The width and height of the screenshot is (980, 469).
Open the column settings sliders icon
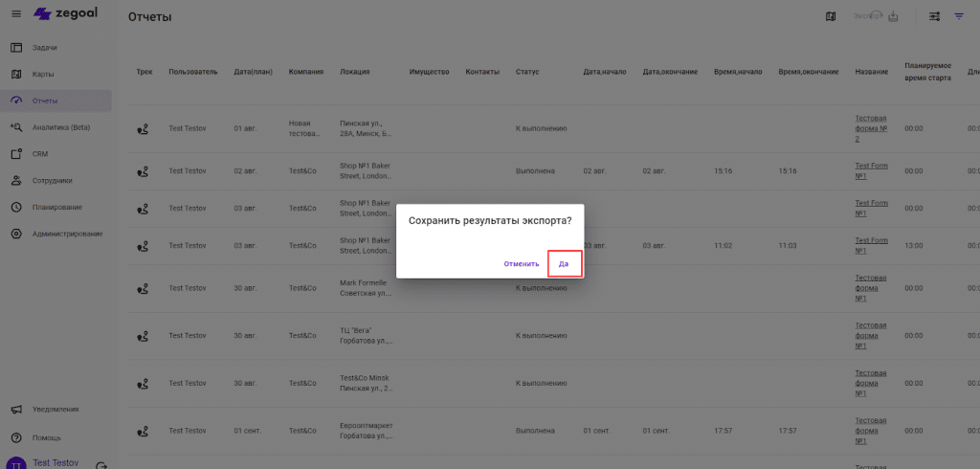point(934,16)
